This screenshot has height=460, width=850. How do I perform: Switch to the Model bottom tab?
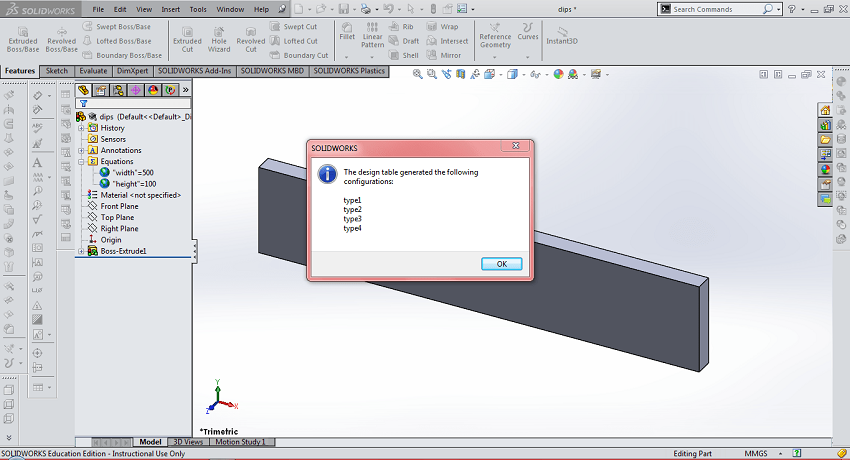[x=150, y=442]
